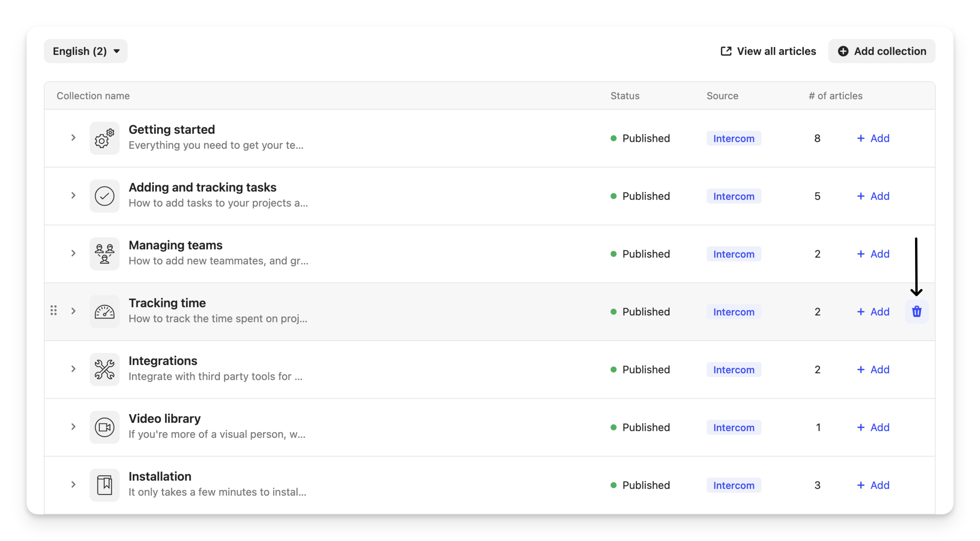Click the people icon for Managing teams

tap(105, 254)
